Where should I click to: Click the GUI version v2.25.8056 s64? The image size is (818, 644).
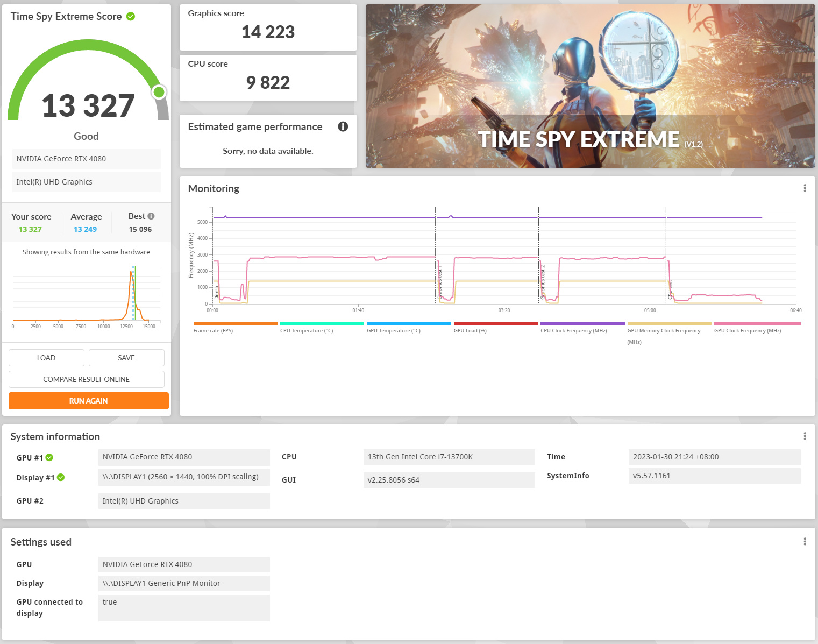pos(449,480)
